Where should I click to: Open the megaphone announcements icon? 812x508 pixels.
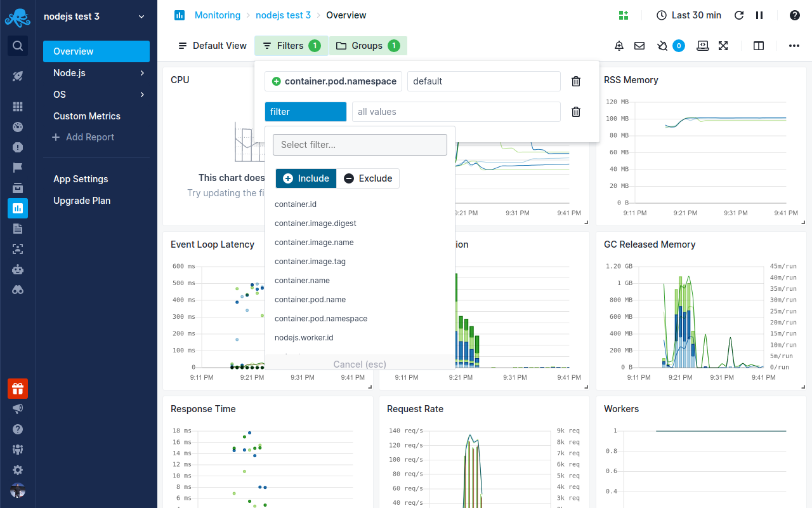click(18, 409)
